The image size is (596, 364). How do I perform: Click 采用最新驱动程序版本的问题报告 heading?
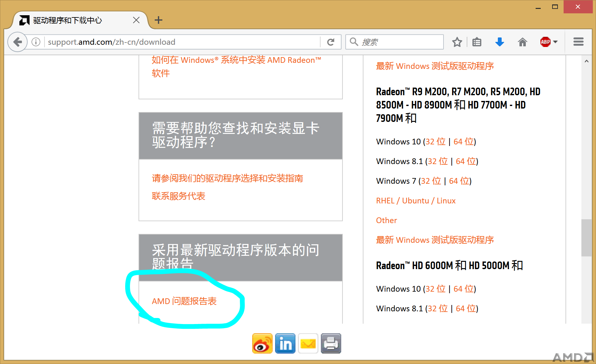(236, 257)
